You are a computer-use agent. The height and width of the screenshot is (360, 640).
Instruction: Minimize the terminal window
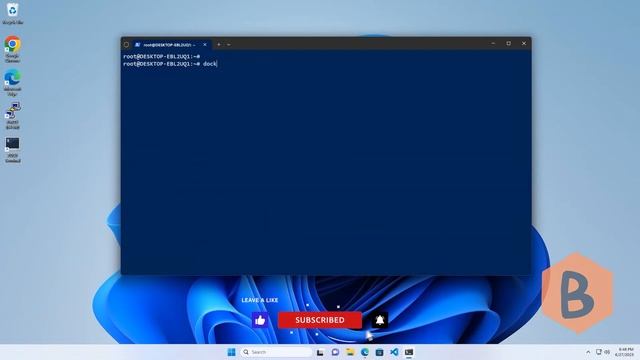pyautogui.click(x=493, y=43)
